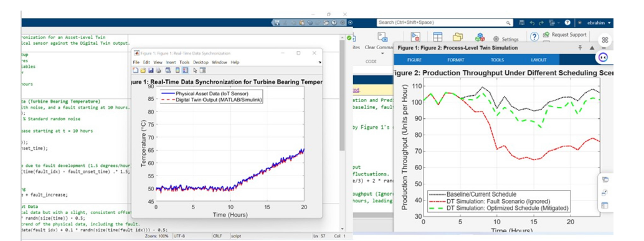This screenshot has height=241, width=644.
Task: Insert Colorbar using Figure 1 toolbar icon
Action: pyautogui.click(x=178, y=70)
